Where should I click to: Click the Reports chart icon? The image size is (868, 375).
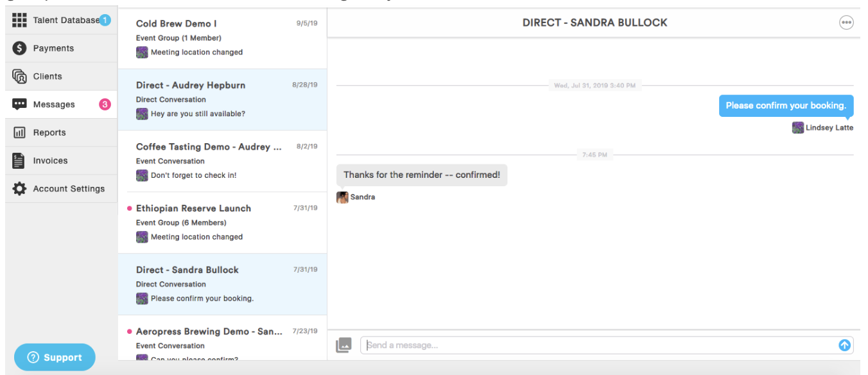(x=19, y=133)
